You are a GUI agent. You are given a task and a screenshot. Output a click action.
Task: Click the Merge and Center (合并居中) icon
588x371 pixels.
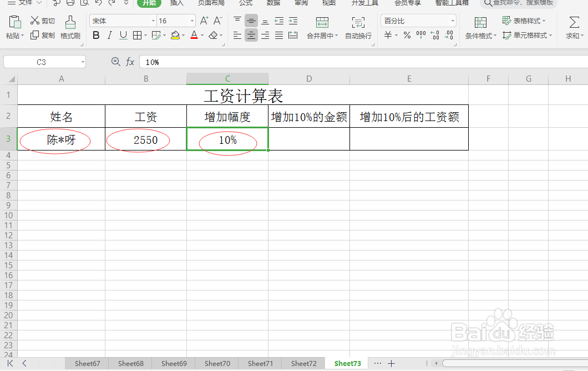322,22
